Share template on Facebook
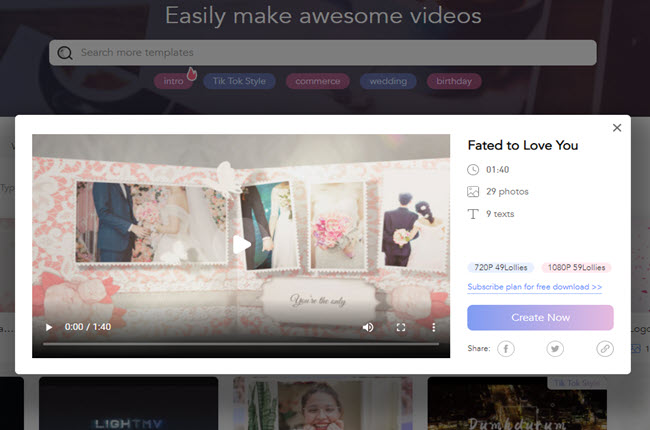The width and height of the screenshot is (650, 430). coord(506,348)
